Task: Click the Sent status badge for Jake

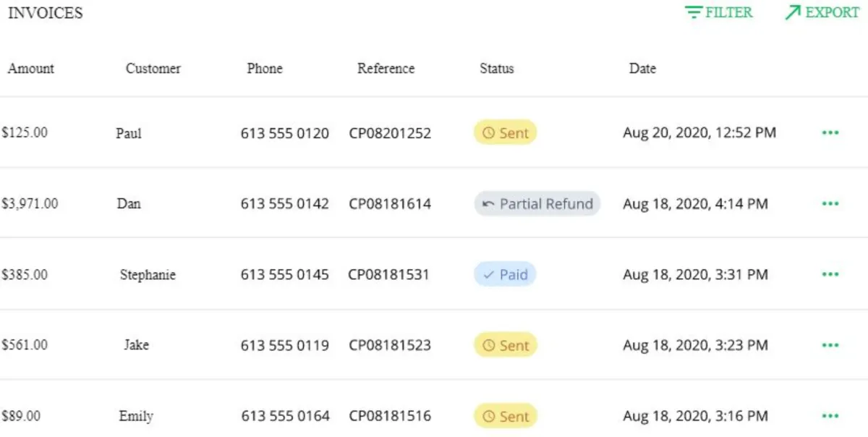Action: point(506,346)
